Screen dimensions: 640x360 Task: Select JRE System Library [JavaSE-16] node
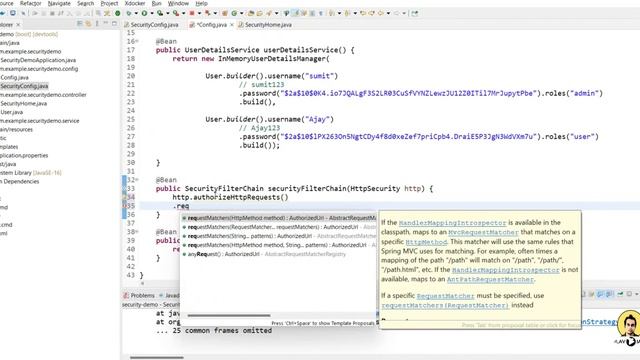(31, 173)
